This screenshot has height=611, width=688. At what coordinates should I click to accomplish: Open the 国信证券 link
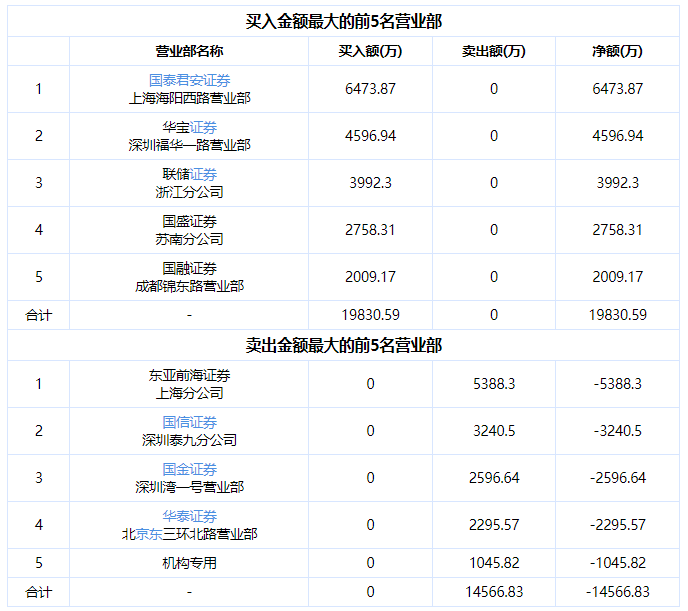[x=190, y=422]
